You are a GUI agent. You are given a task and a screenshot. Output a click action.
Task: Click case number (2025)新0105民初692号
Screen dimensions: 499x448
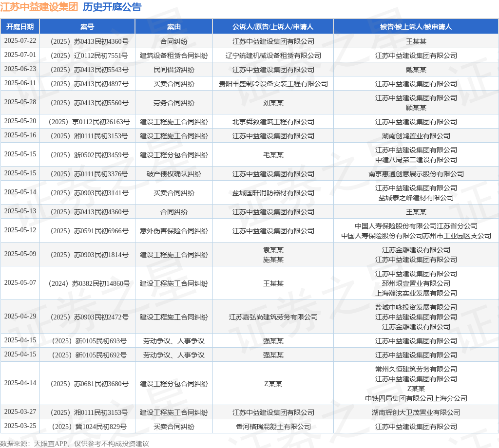tap(89, 355)
